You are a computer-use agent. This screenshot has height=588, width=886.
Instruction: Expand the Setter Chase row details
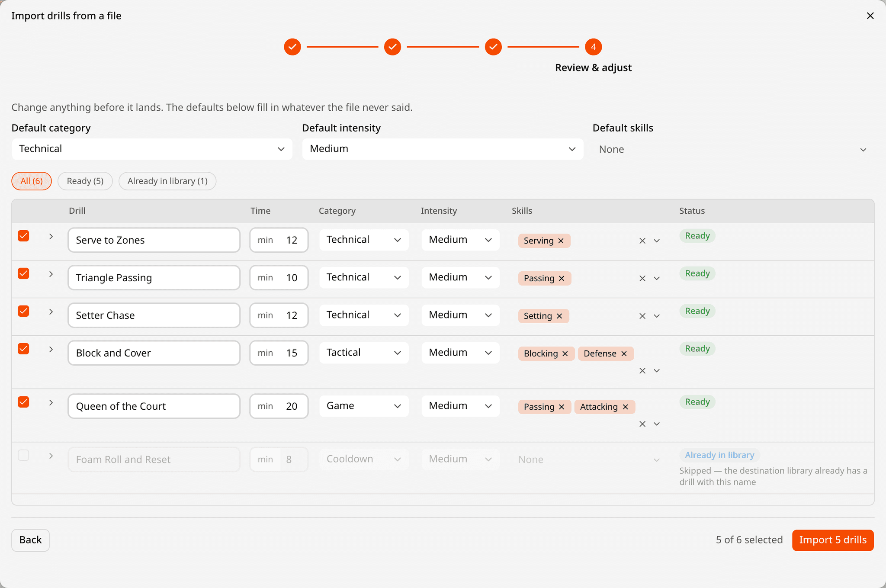(51, 312)
